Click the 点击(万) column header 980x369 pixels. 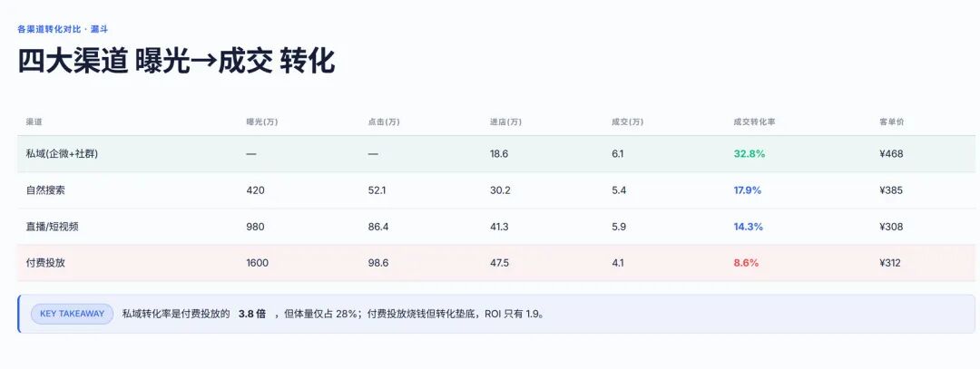coord(384,122)
